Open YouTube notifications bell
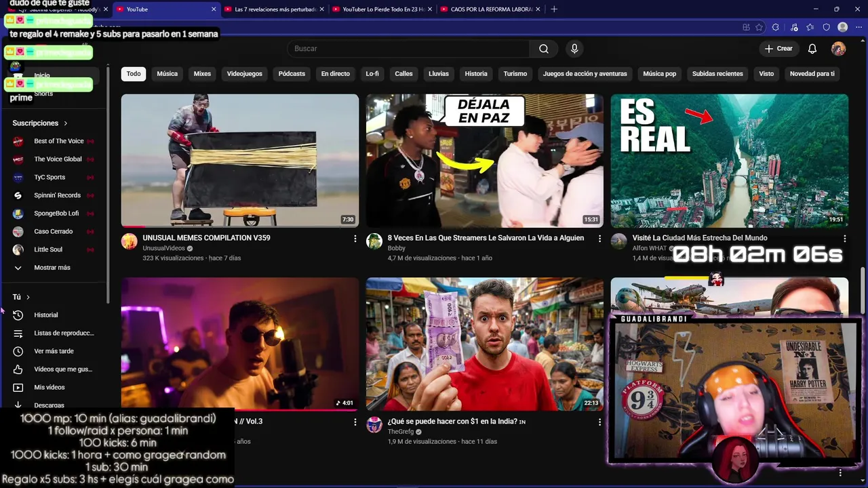Image resolution: width=868 pixels, height=488 pixels. [x=812, y=49]
